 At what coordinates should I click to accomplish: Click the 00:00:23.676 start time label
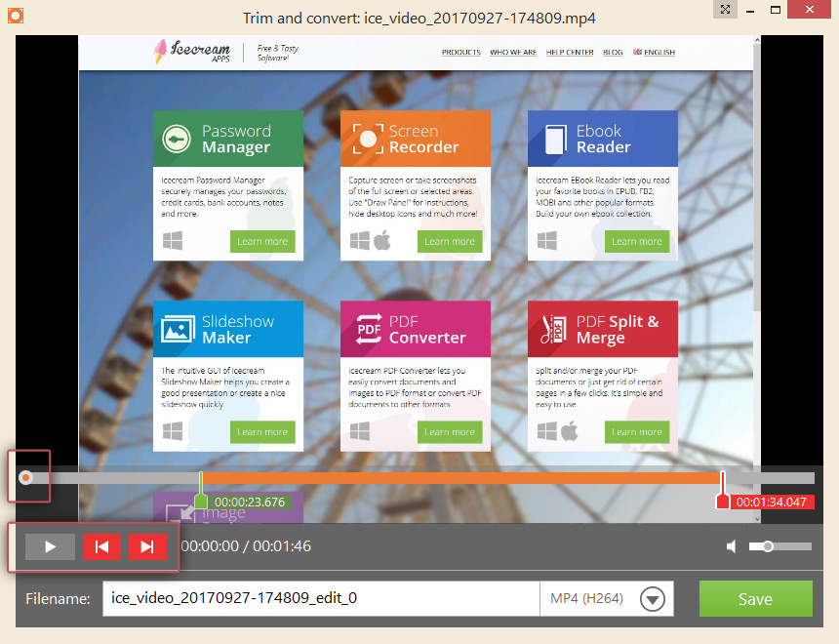(x=250, y=503)
